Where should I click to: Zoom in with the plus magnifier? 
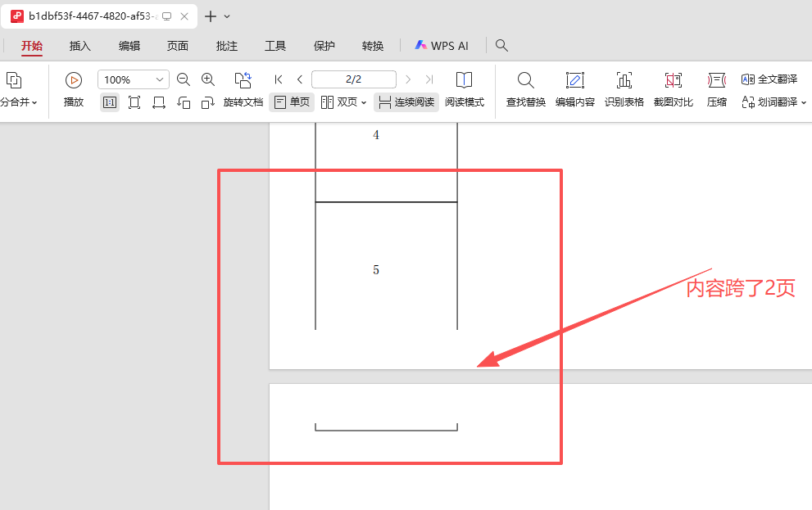click(208, 79)
